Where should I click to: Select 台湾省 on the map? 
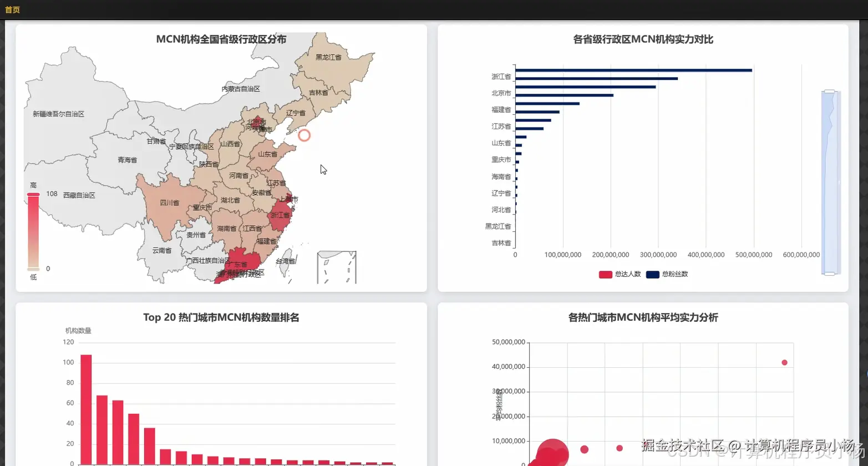(x=285, y=261)
